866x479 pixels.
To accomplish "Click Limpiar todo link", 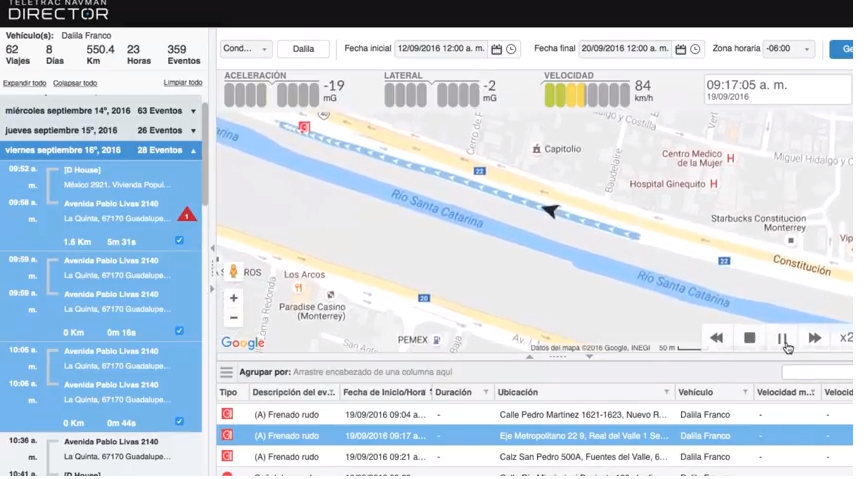I will pyautogui.click(x=182, y=83).
